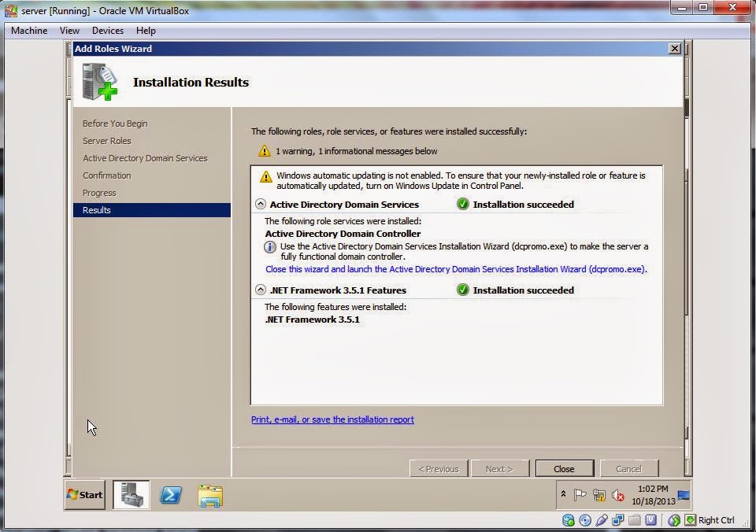Viewport: 756px width, 532px height.
Task: Select the Active Directory Domain Services sidebar step
Action: (x=145, y=158)
